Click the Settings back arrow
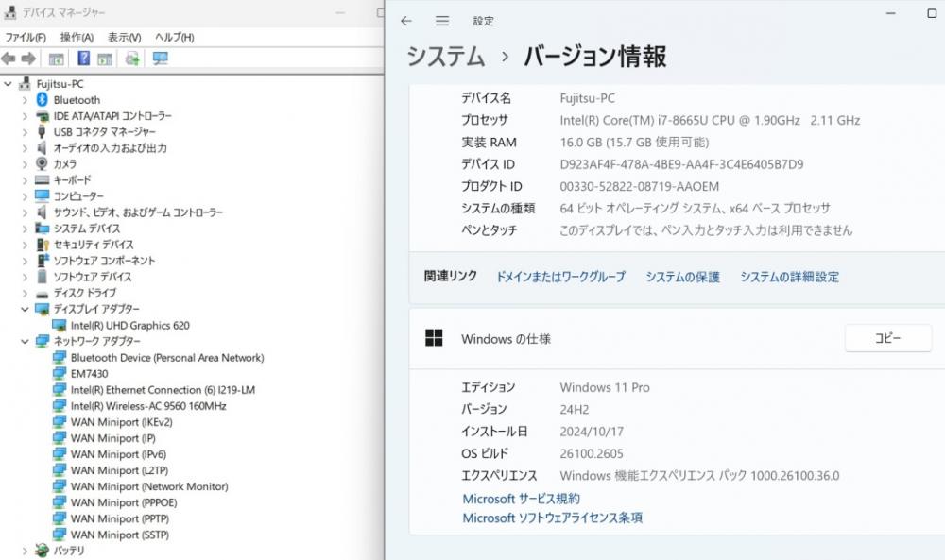This screenshot has width=945, height=560. point(406,21)
